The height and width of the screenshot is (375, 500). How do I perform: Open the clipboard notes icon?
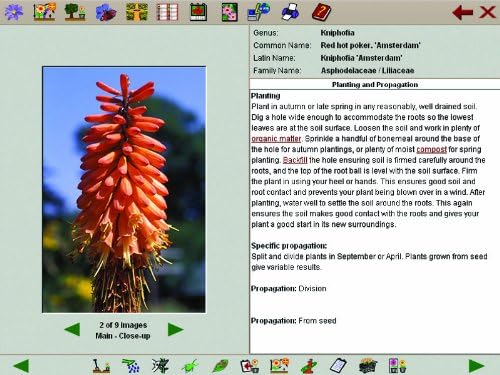338,366
